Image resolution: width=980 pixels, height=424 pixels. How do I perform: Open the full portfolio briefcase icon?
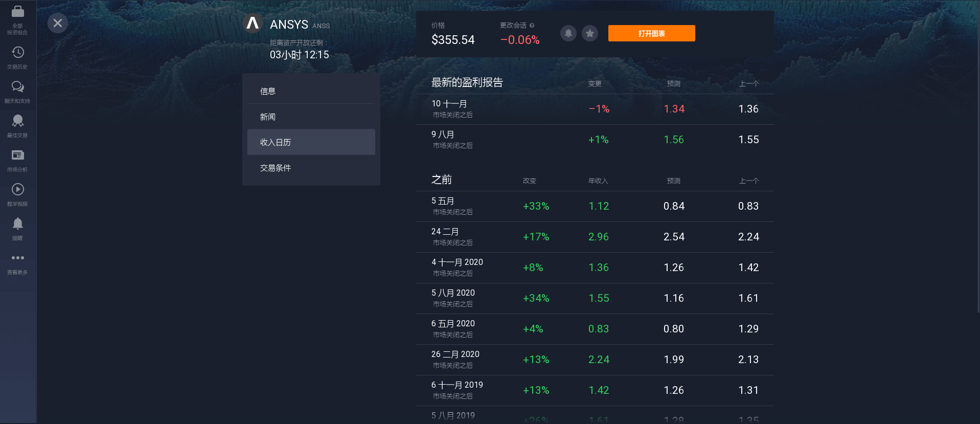pos(17,12)
